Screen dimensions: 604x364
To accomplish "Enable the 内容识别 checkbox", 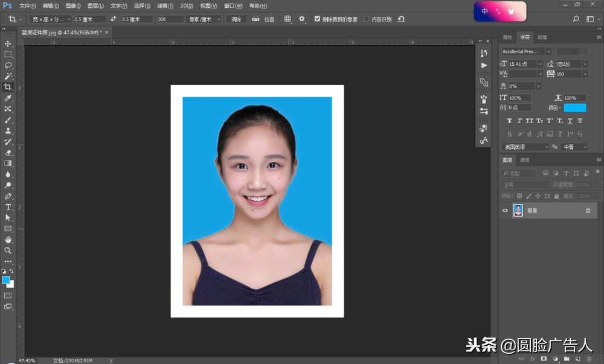I will pos(367,19).
